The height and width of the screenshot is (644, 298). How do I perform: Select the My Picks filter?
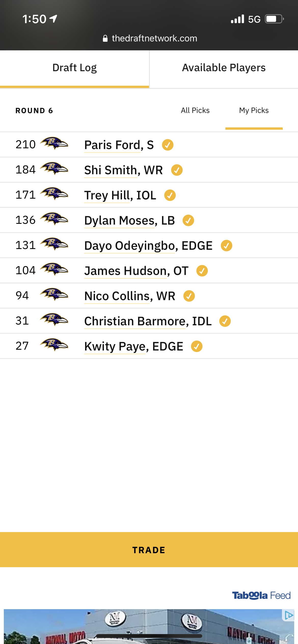pos(254,110)
